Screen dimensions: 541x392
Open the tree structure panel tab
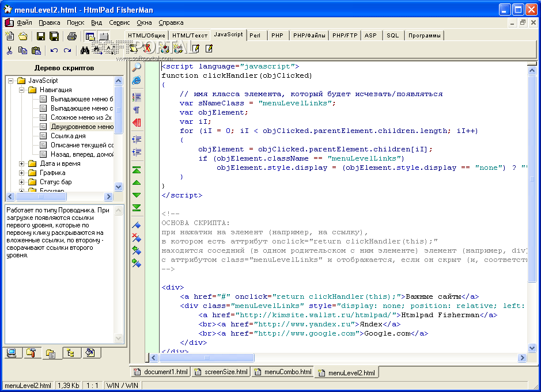(x=71, y=353)
